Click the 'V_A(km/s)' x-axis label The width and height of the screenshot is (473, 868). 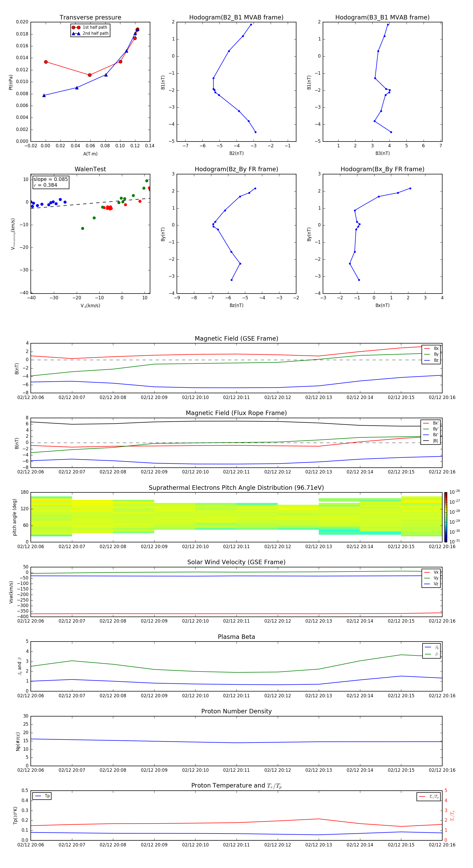[90, 306]
